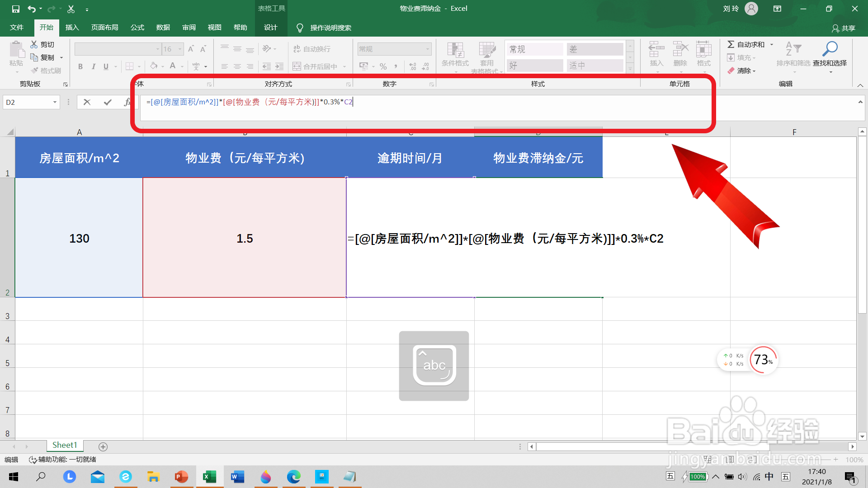Click the Cut scissors icon in quick access
868x488 pixels.
coord(71,9)
